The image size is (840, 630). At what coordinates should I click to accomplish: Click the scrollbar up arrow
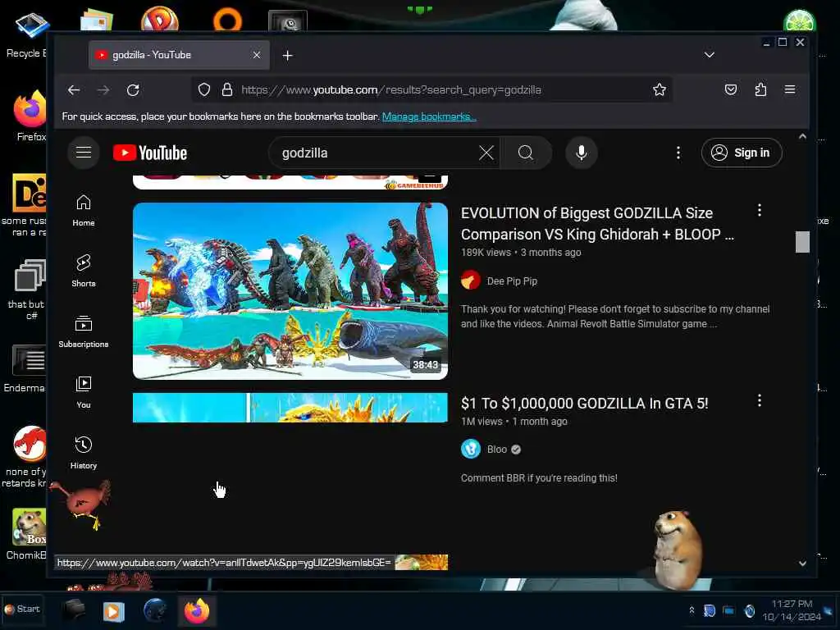(802, 137)
